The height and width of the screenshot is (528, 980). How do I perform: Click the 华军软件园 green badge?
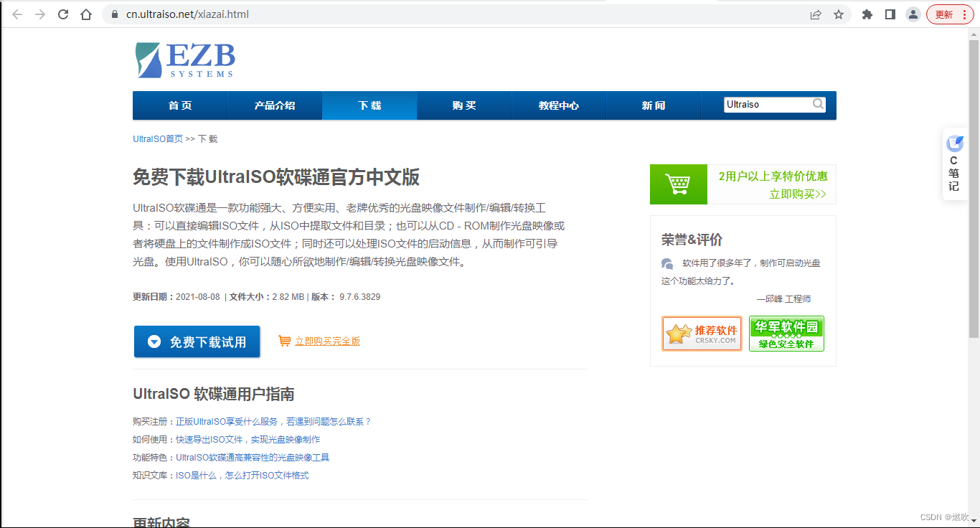(x=786, y=333)
